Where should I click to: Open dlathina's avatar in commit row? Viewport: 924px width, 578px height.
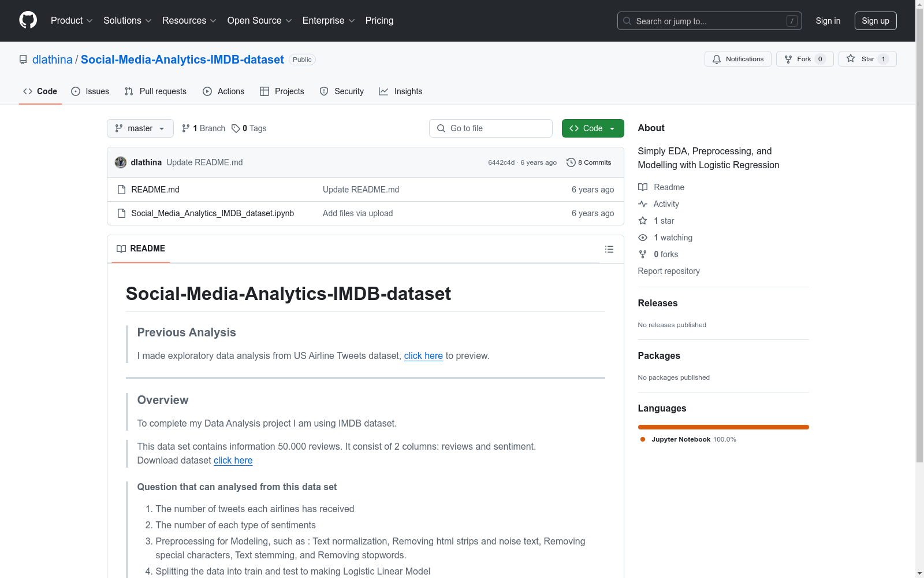[x=121, y=162]
